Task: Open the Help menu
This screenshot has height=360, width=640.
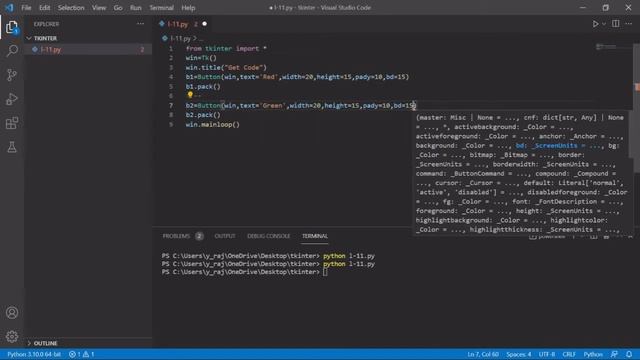Action: click(x=188, y=8)
